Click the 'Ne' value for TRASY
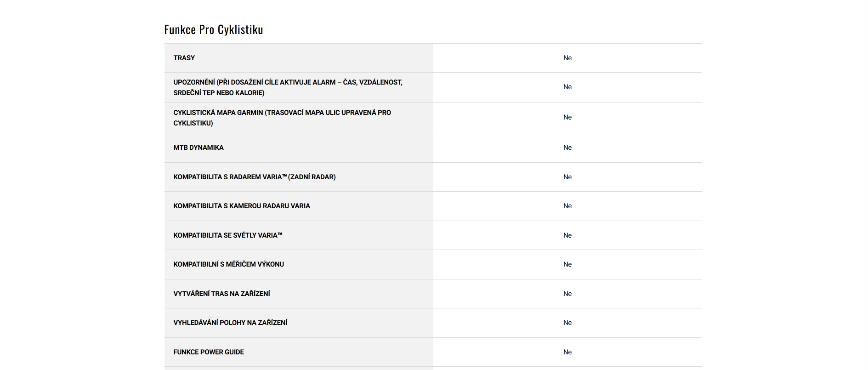Image resolution: width=868 pixels, height=370 pixels. click(x=567, y=58)
